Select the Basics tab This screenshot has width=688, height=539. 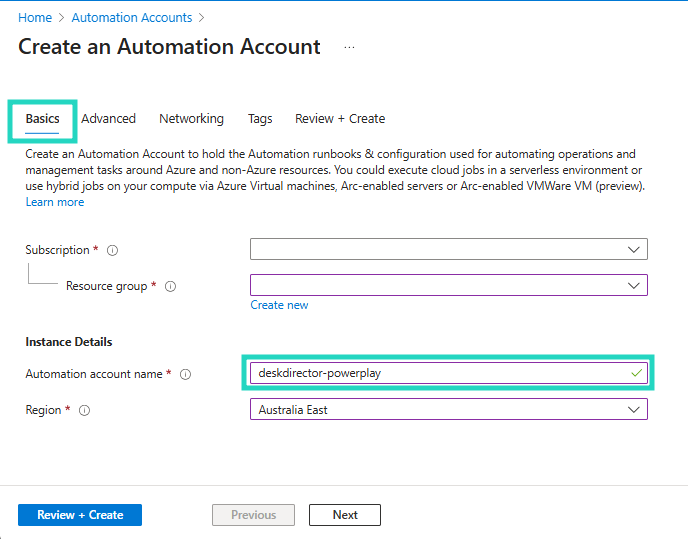coord(42,119)
